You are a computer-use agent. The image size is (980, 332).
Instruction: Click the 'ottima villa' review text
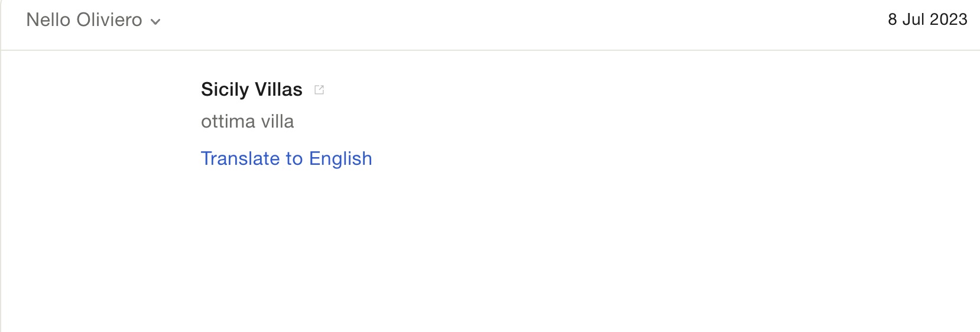point(247,122)
